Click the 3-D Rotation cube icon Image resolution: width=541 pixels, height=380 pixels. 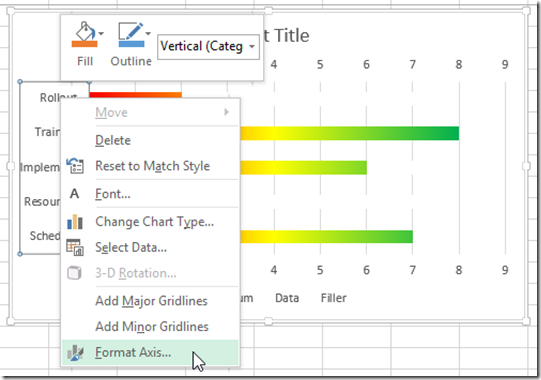click(x=74, y=273)
